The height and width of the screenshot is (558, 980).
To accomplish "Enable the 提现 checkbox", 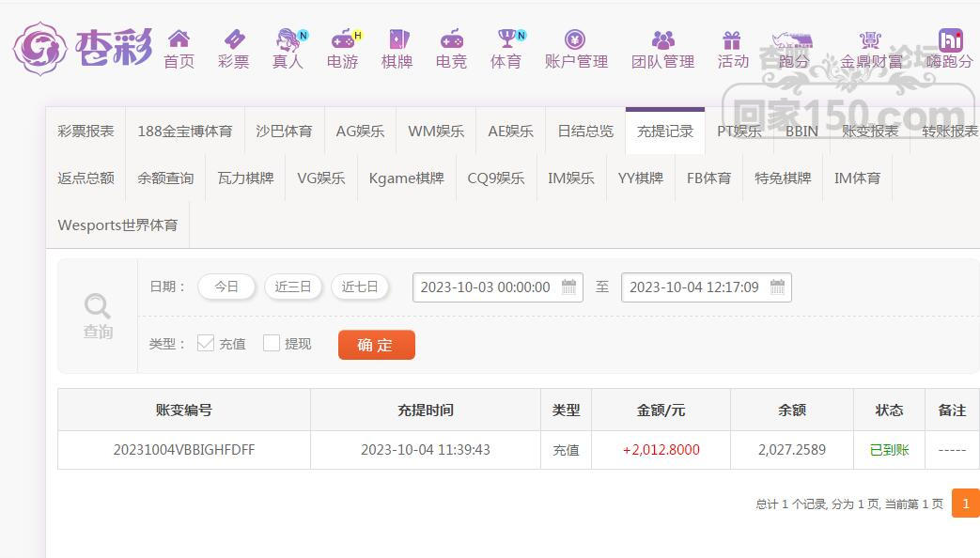I will [272, 344].
